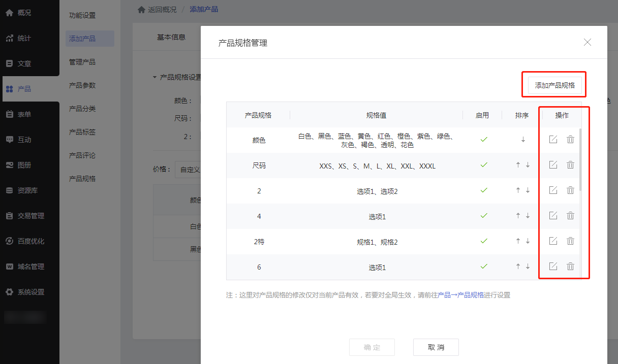Click the 确定 button
This screenshot has width=618, height=364.
(372, 347)
